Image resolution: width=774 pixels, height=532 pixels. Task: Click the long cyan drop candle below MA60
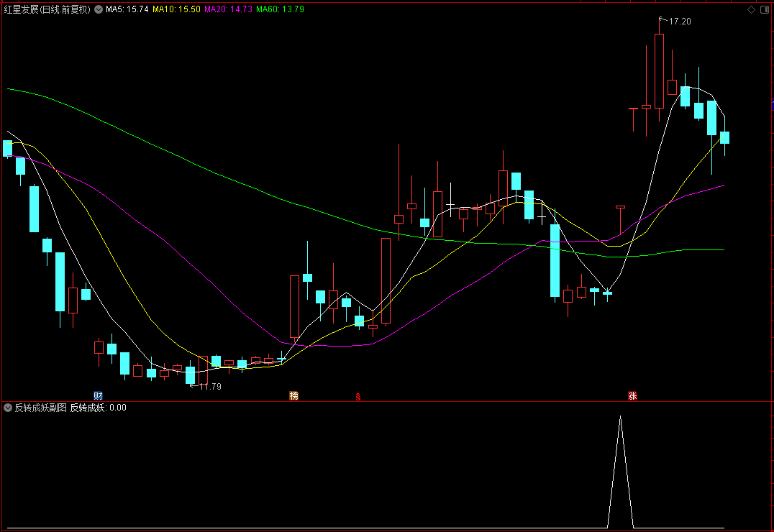(x=555, y=260)
